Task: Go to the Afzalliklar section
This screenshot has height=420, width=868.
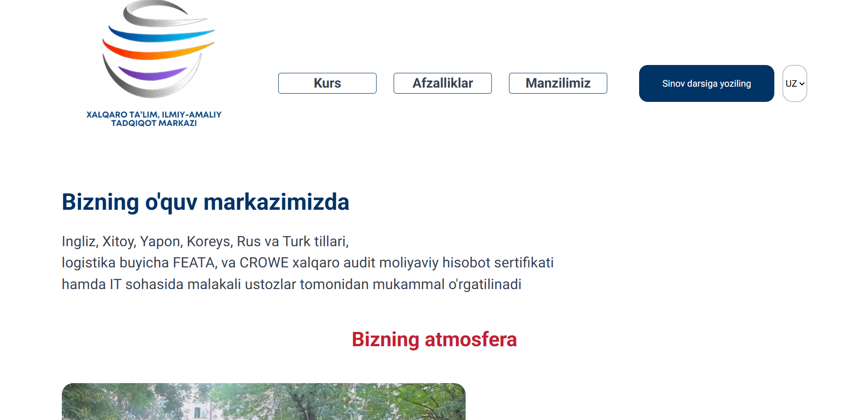Action: 443,83
